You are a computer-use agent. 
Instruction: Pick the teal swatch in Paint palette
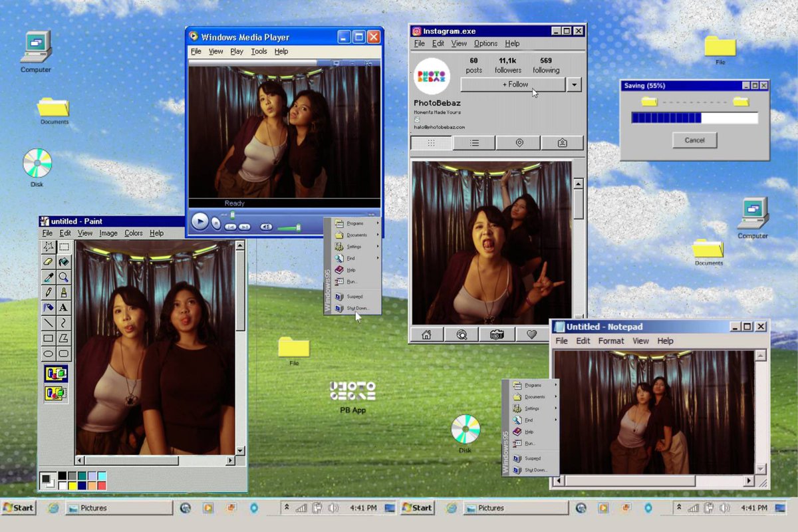pyautogui.click(x=82, y=475)
